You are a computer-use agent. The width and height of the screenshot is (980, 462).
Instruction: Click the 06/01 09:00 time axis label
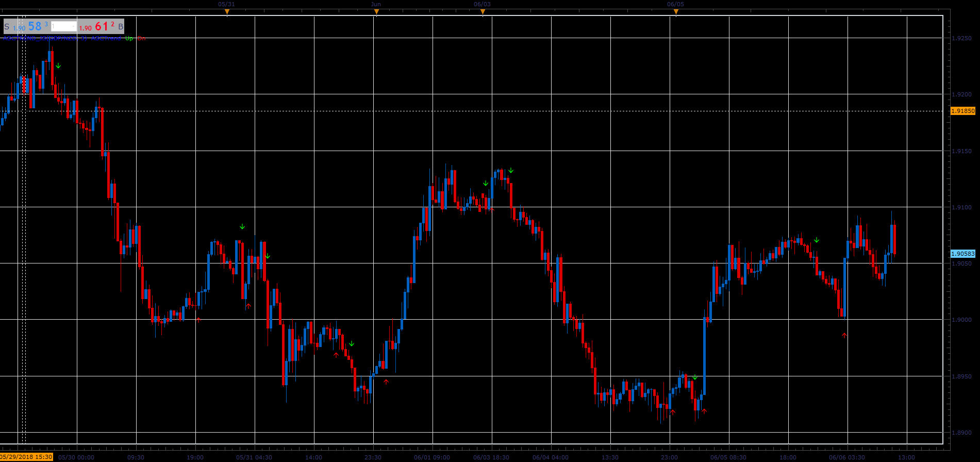[432, 457]
